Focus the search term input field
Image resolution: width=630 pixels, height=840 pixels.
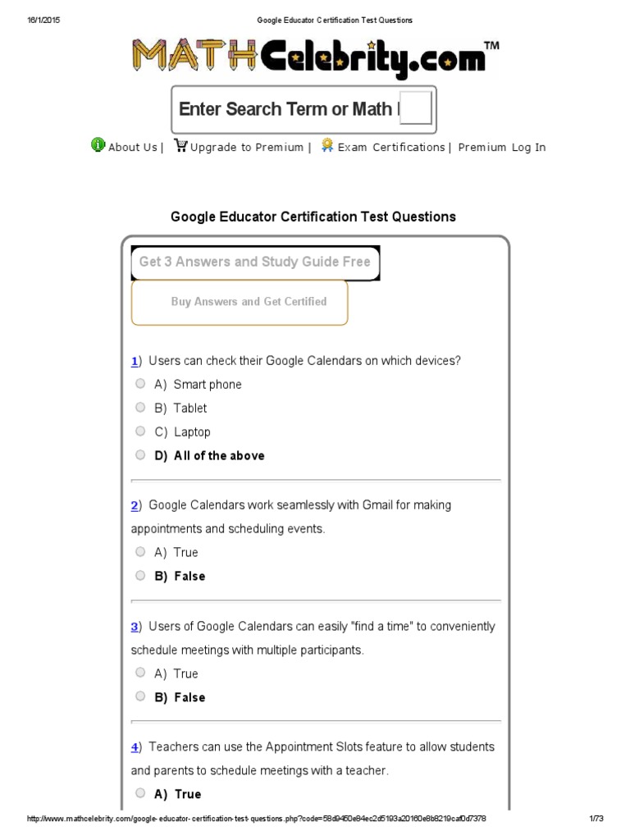tap(287, 109)
